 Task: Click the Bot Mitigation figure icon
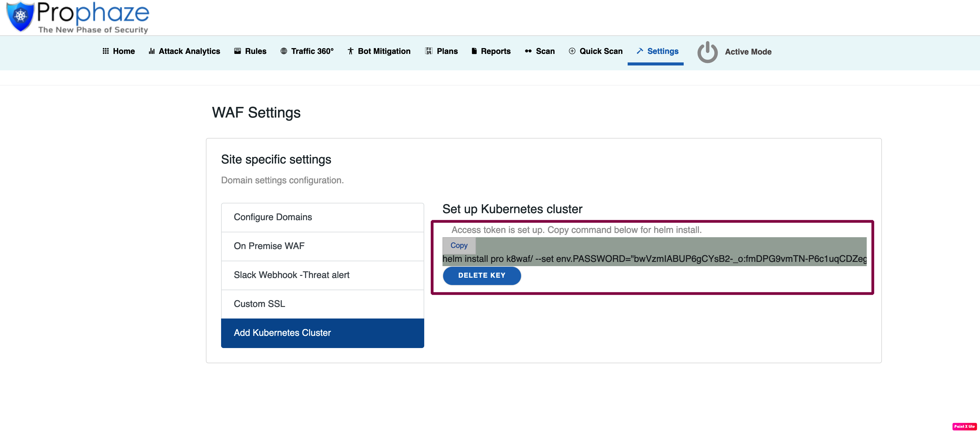coord(351,51)
